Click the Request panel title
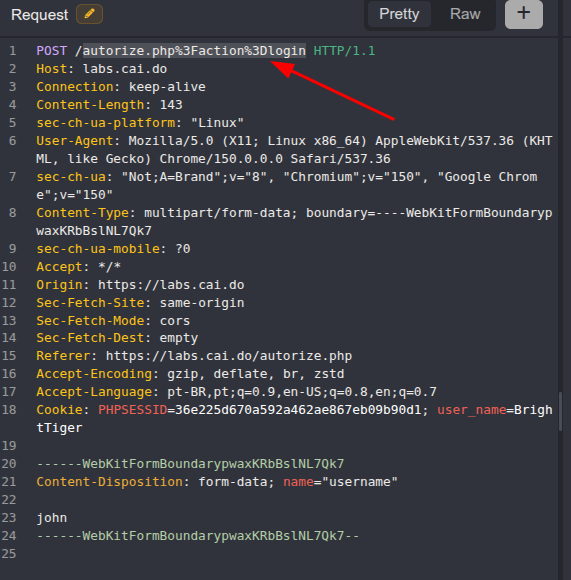 pyautogui.click(x=40, y=15)
